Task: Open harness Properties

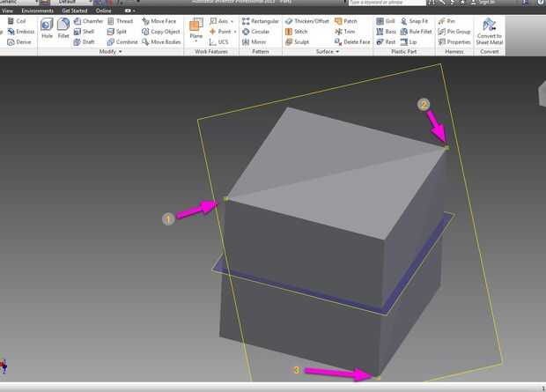Action: (454, 42)
